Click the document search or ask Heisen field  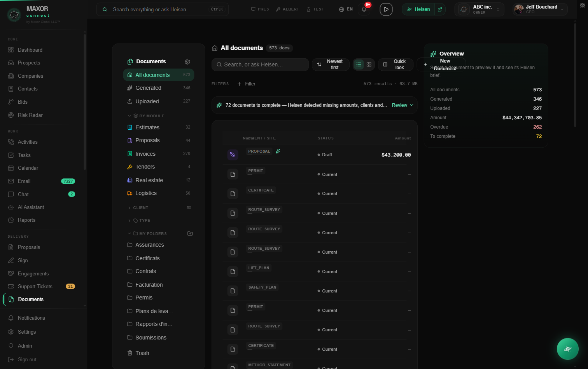(x=260, y=64)
